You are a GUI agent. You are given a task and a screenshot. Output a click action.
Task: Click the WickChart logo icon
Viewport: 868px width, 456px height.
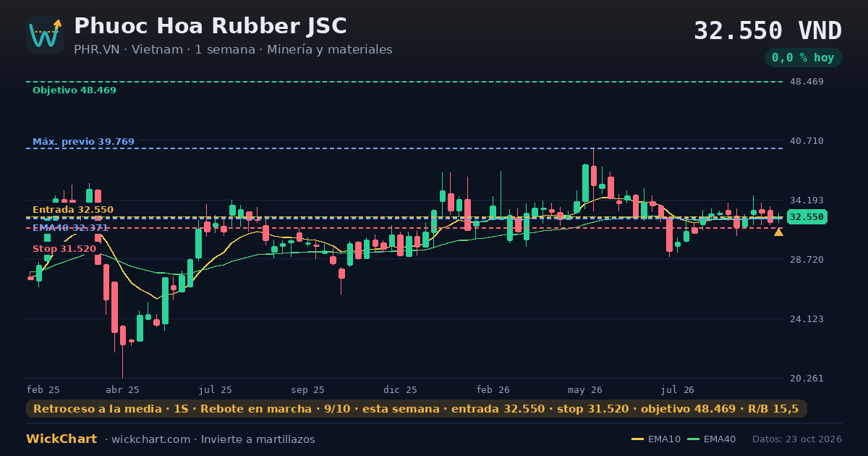point(45,35)
